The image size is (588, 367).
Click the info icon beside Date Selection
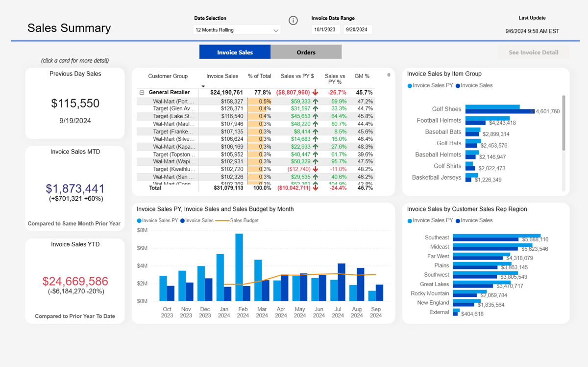293,21
